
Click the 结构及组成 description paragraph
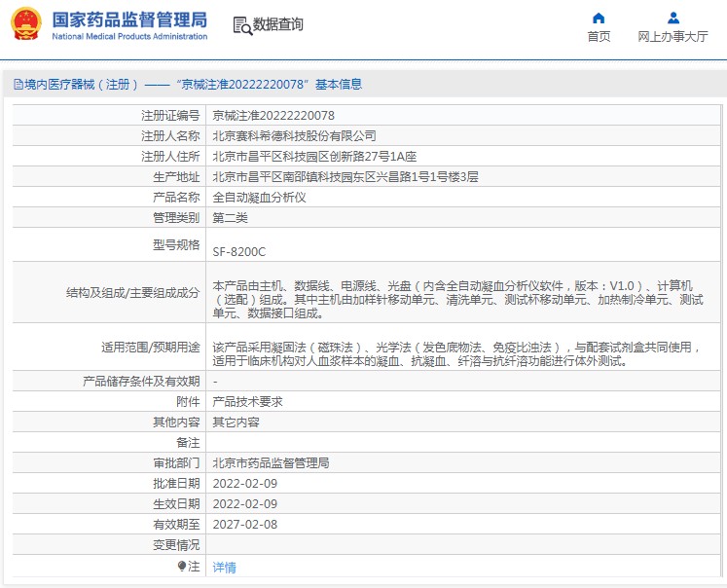(x=457, y=300)
